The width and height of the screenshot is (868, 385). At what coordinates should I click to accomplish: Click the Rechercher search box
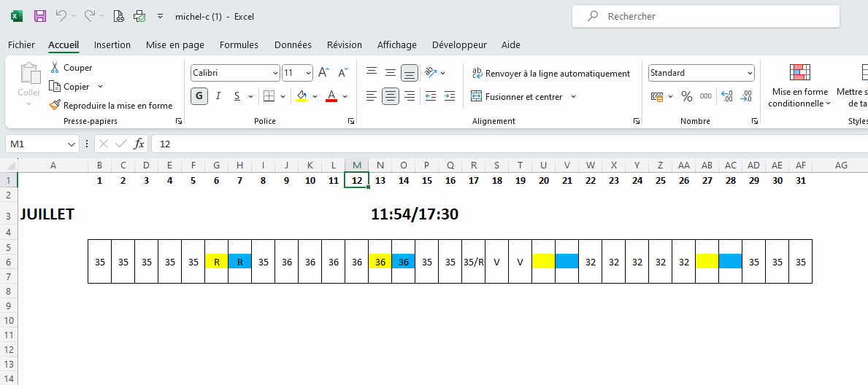coord(706,16)
